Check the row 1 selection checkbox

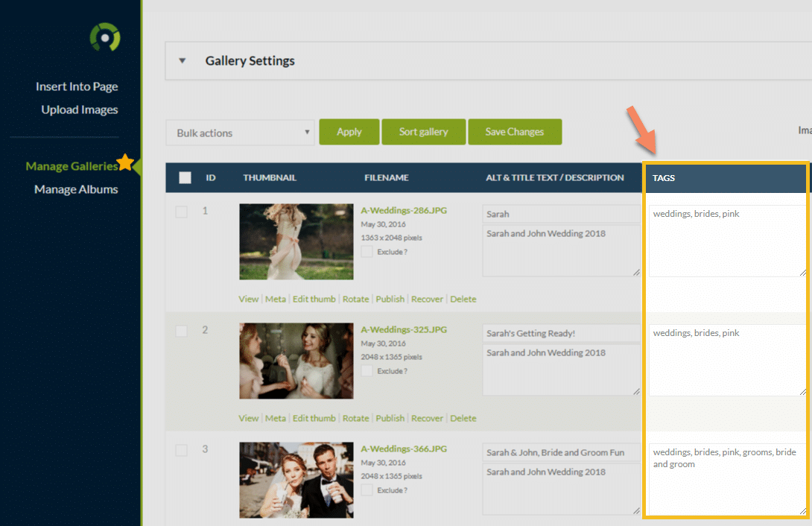click(x=181, y=212)
